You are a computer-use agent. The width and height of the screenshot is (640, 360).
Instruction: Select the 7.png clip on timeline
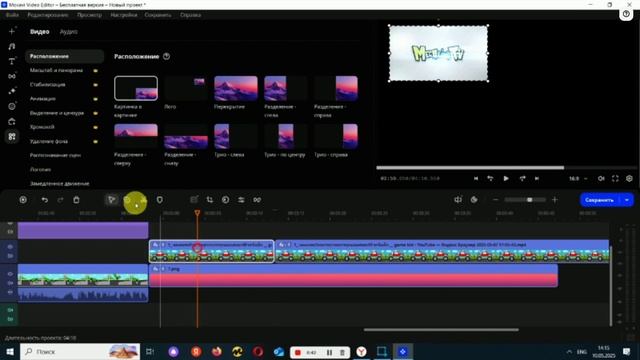tap(353, 276)
